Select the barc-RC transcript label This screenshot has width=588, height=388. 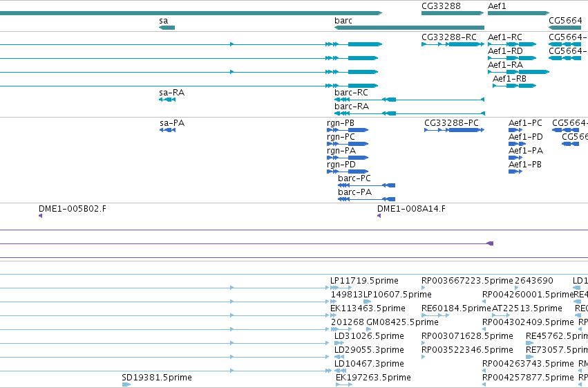pos(352,93)
